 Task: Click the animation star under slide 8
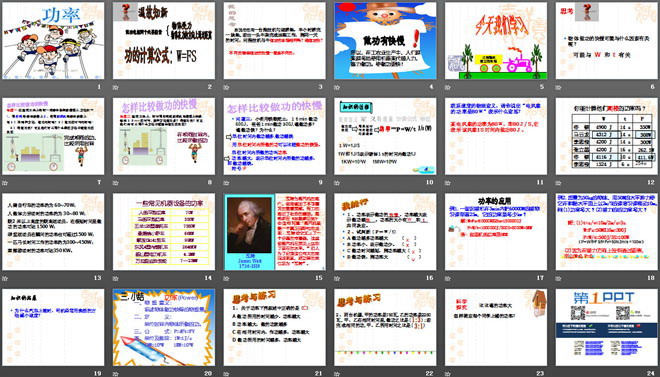(116, 183)
